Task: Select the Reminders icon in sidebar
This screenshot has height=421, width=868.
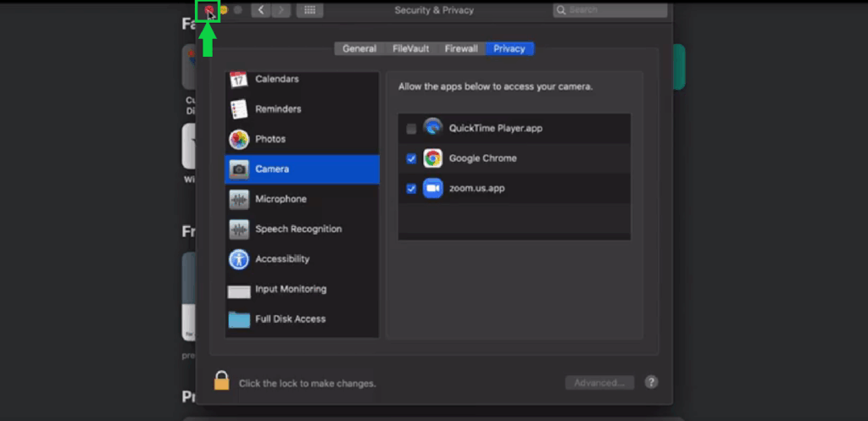Action: 239,109
